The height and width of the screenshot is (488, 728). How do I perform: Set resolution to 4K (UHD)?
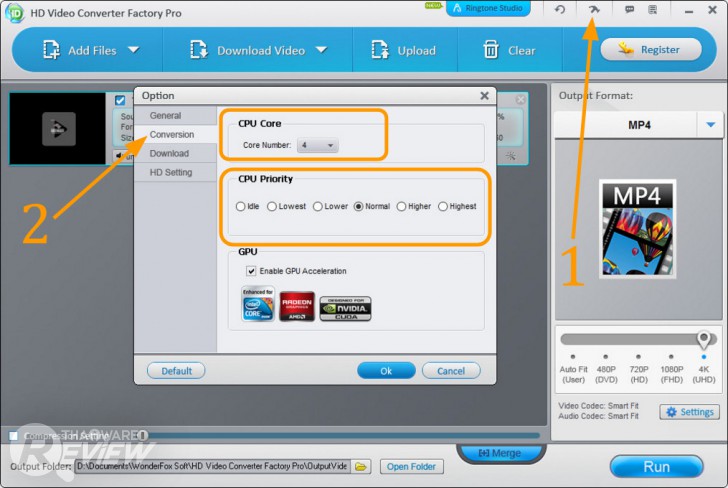click(x=704, y=370)
